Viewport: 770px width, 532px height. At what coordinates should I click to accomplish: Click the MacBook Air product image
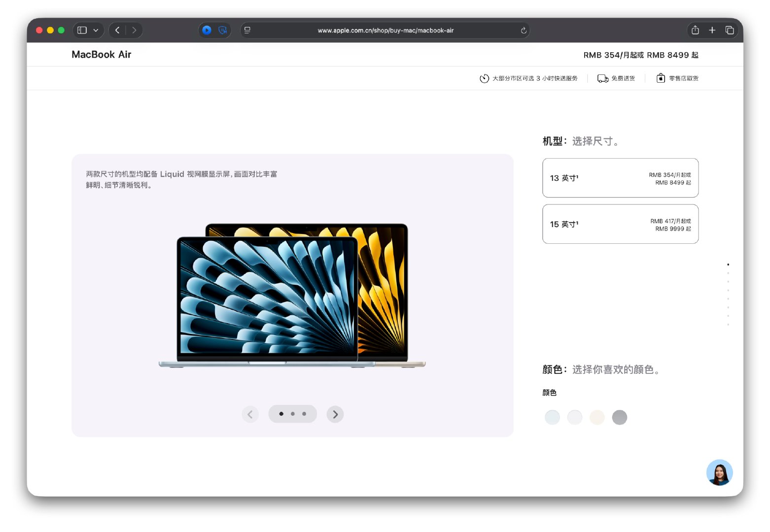coord(292,296)
